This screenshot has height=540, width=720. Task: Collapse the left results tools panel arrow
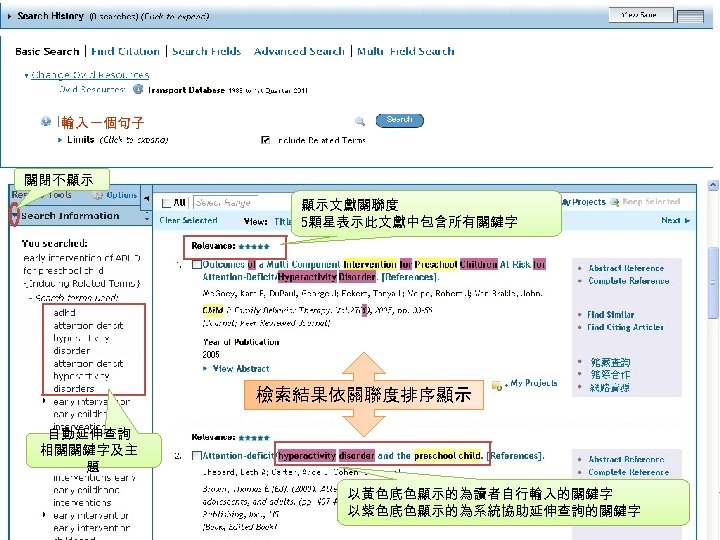pos(146,198)
